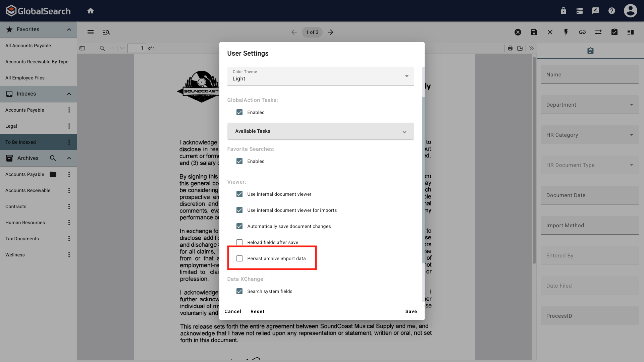This screenshot has width=644, height=362.
Task: Click Reset in User Settings dialog
Action: [257, 311]
